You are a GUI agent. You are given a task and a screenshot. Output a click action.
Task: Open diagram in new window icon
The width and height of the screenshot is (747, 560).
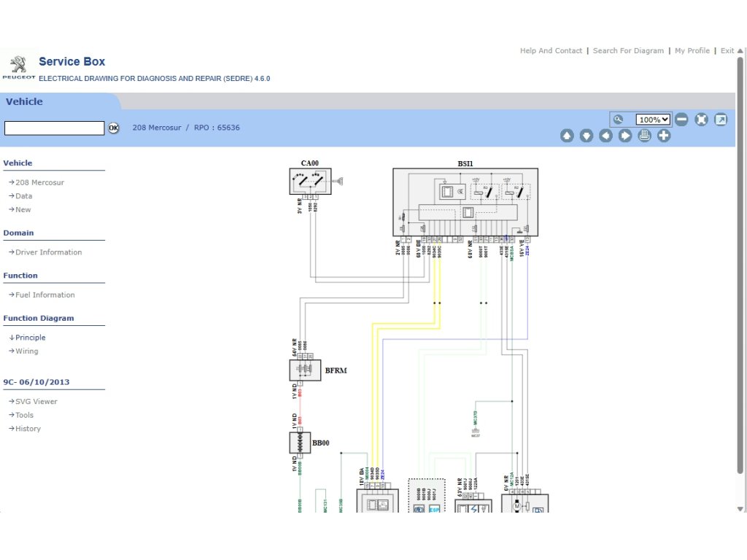[x=721, y=120]
